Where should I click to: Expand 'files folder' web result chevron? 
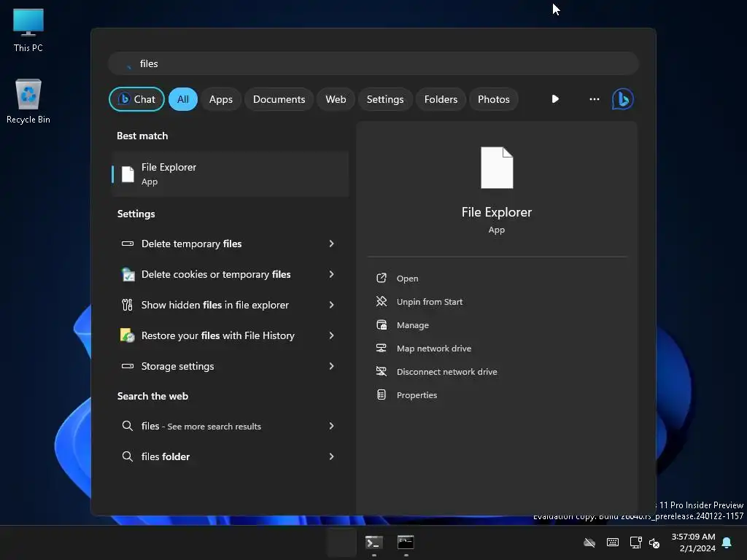pyautogui.click(x=332, y=456)
